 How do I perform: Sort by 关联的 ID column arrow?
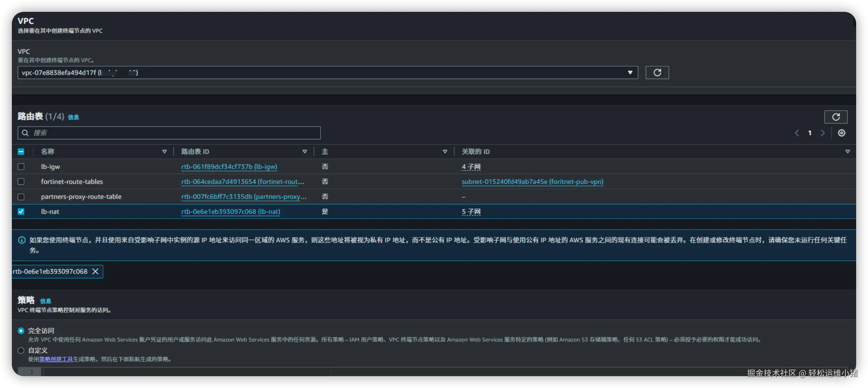click(847, 152)
